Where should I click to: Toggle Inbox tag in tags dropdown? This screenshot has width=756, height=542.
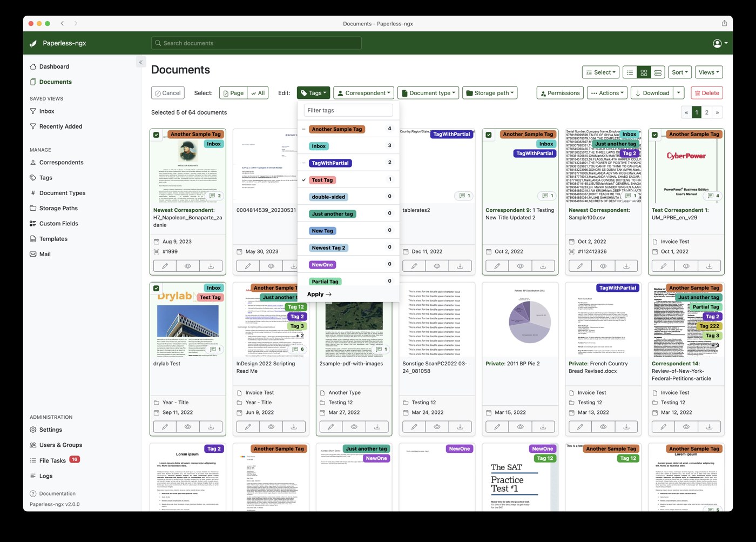click(x=348, y=146)
